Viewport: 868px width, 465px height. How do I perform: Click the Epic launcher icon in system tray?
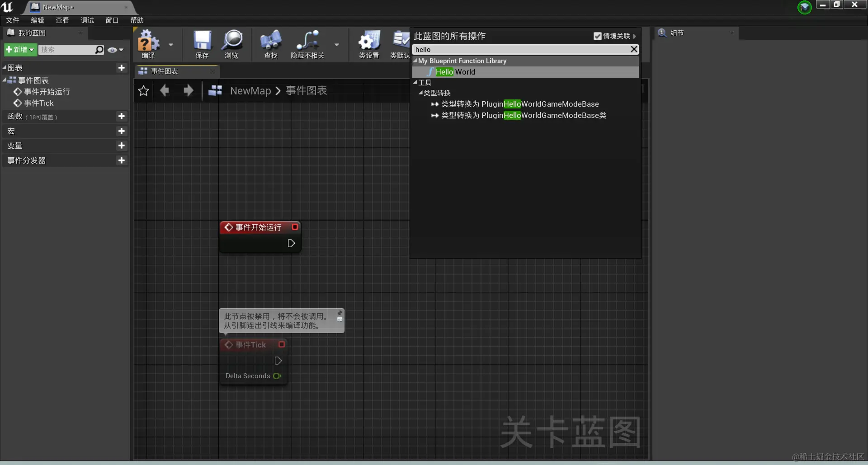click(805, 7)
